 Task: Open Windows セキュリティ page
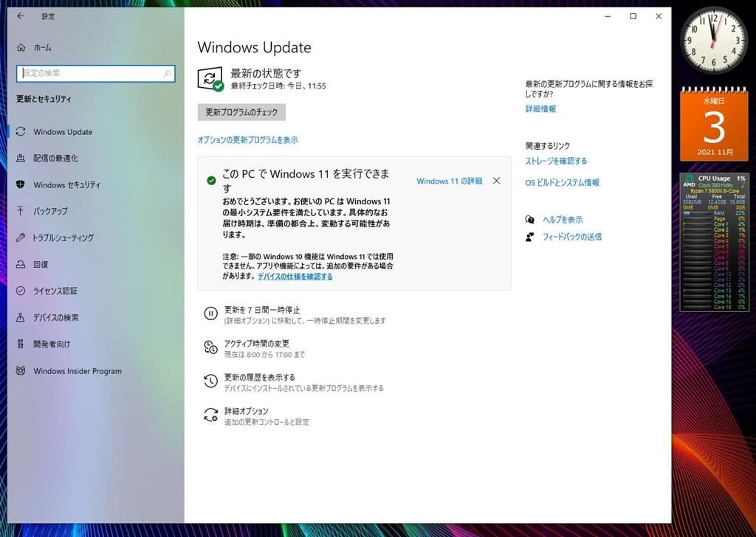click(67, 184)
